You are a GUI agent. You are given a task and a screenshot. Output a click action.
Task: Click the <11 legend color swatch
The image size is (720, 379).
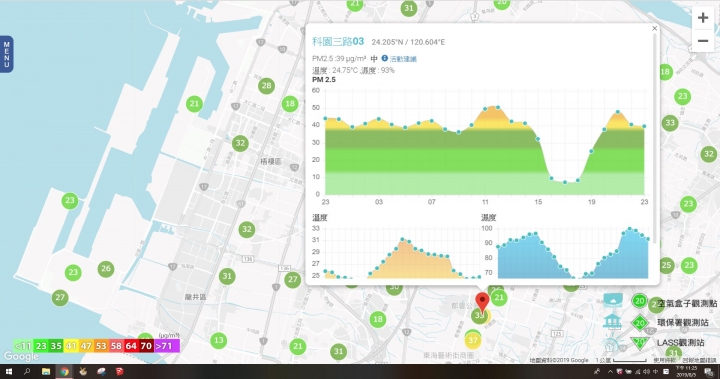tap(22, 346)
